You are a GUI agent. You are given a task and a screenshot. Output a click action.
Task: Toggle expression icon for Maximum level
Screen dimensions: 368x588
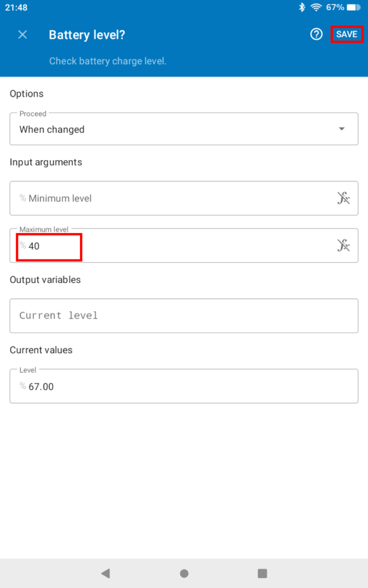point(343,246)
